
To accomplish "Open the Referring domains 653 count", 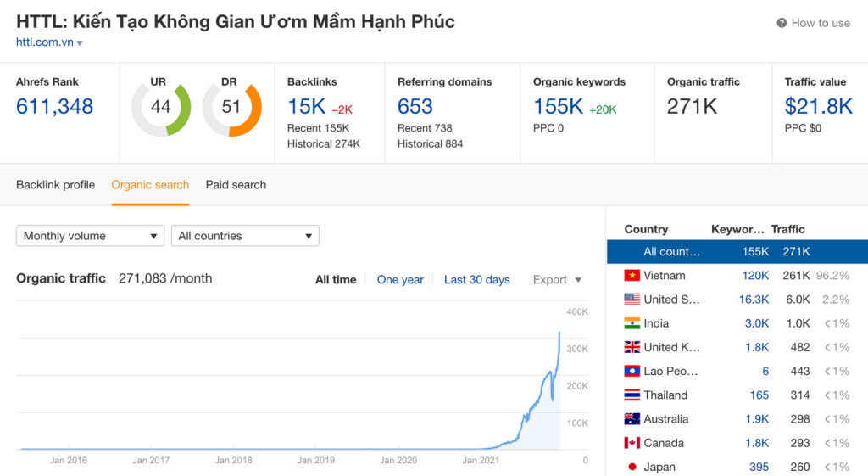I will tap(415, 106).
